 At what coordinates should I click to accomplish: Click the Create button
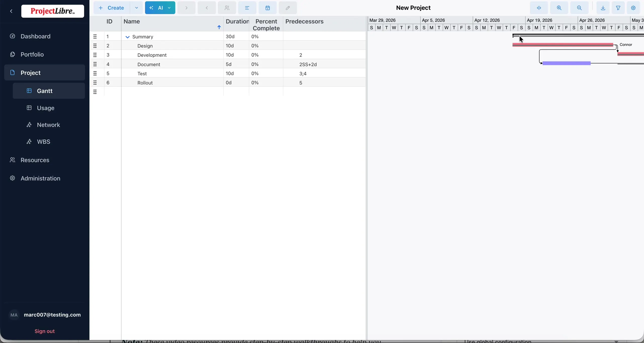(112, 8)
